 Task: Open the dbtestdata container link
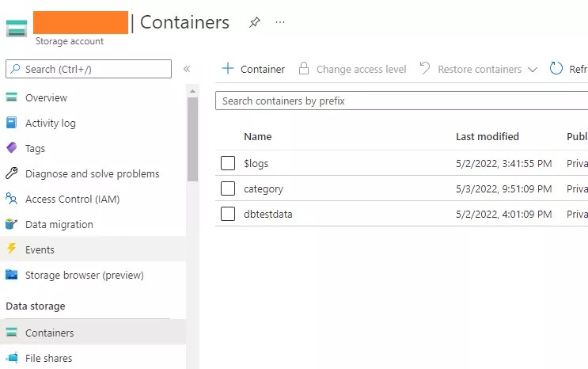click(x=268, y=214)
